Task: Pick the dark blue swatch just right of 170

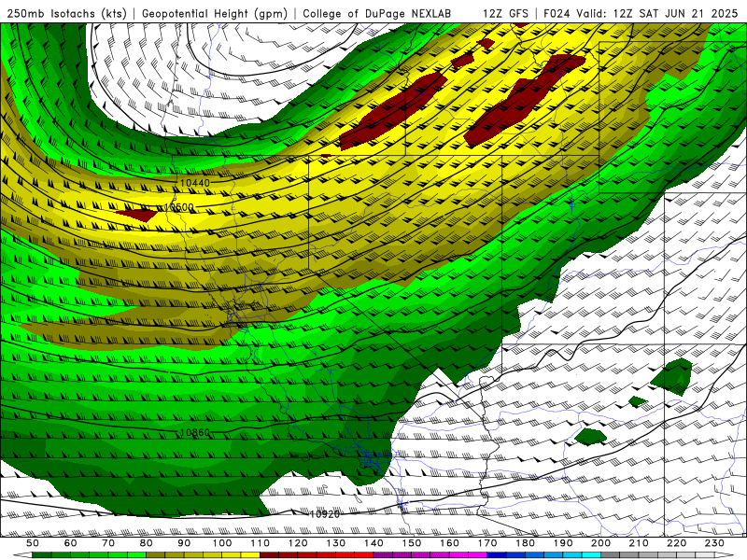Action: coord(497,555)
